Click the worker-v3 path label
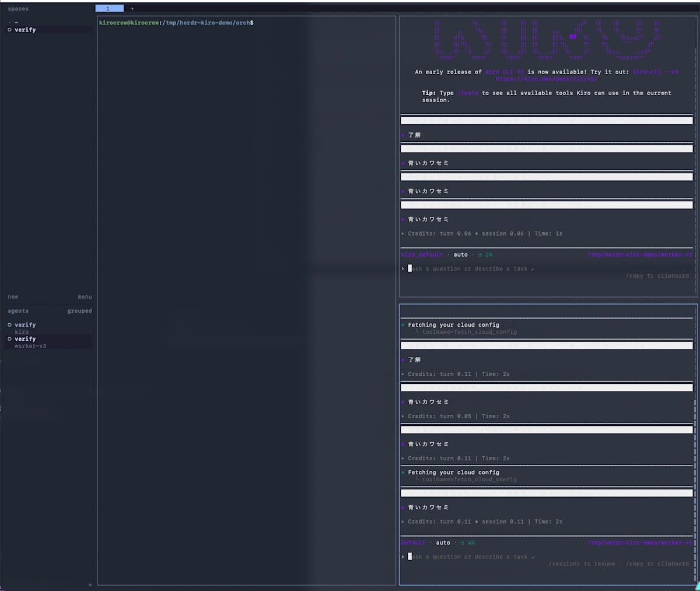 (x=640, y=543)
